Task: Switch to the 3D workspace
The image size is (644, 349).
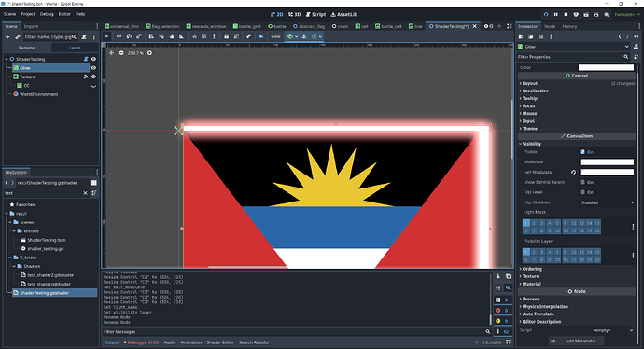Action: click(x=294, y=14)
